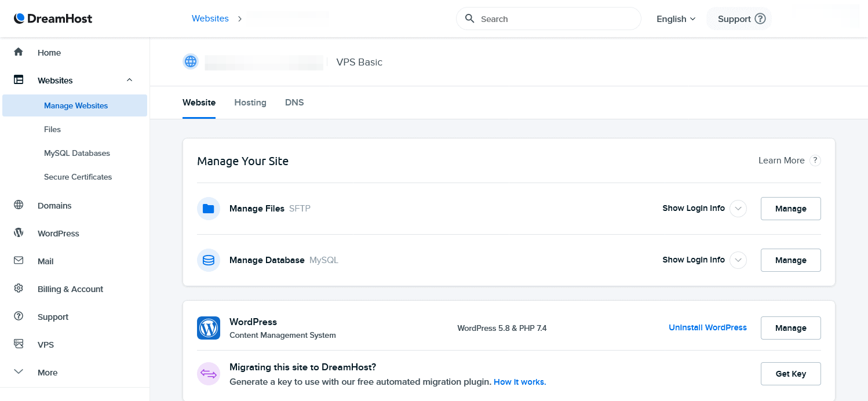
Task: Open Secure Certificates in sidebar
Action: [78, 177]
